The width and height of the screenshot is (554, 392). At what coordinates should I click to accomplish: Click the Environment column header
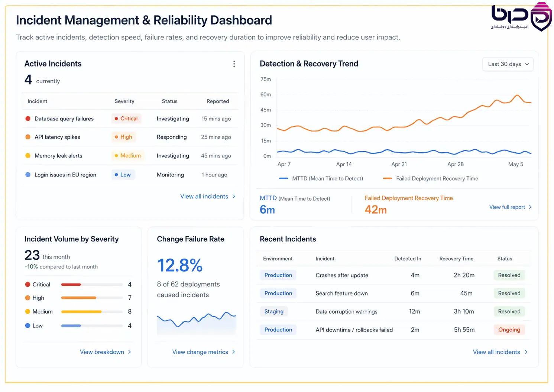point(278,259)
